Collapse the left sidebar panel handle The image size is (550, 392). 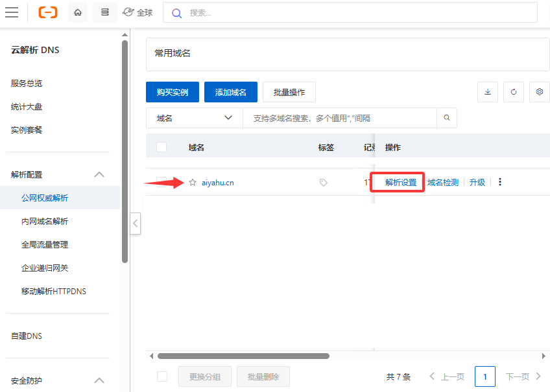tap(135, 224)
